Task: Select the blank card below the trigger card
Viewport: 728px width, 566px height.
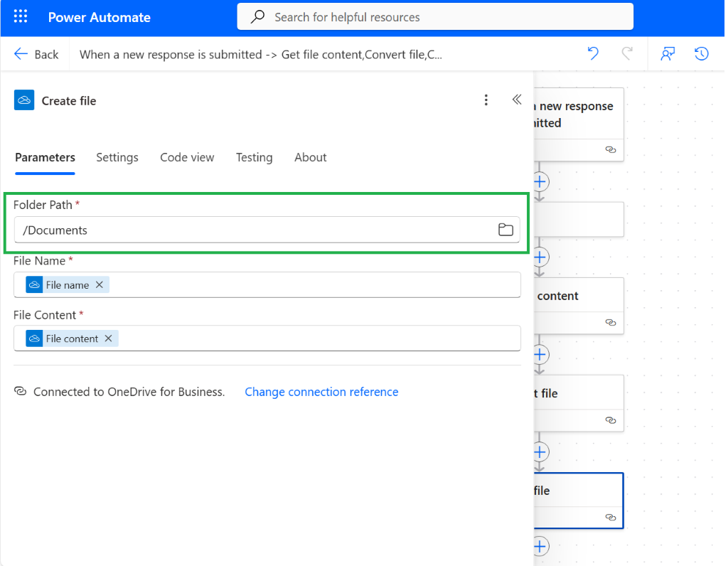Action: click(x=579, y=219)
